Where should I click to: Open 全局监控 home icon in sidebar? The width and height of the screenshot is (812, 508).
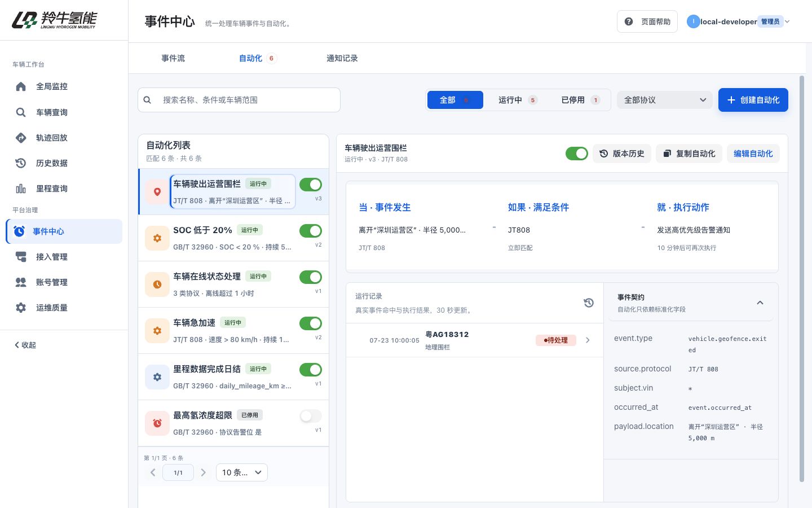[21, 86]
